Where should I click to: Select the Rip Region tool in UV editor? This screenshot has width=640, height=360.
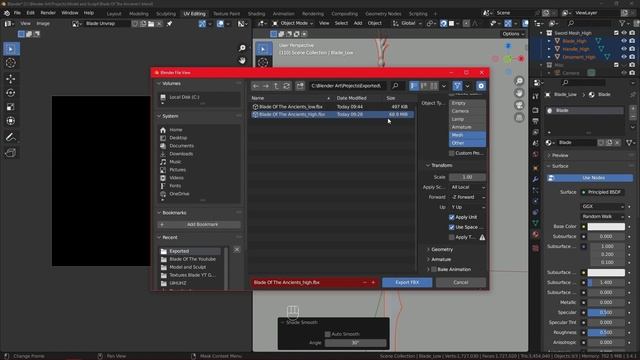[11, 153]
